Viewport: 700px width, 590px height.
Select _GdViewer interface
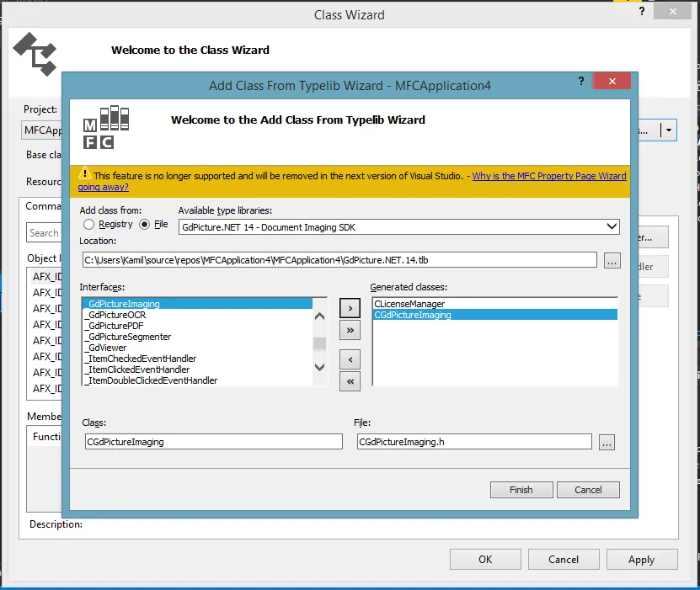coord(197,348)
